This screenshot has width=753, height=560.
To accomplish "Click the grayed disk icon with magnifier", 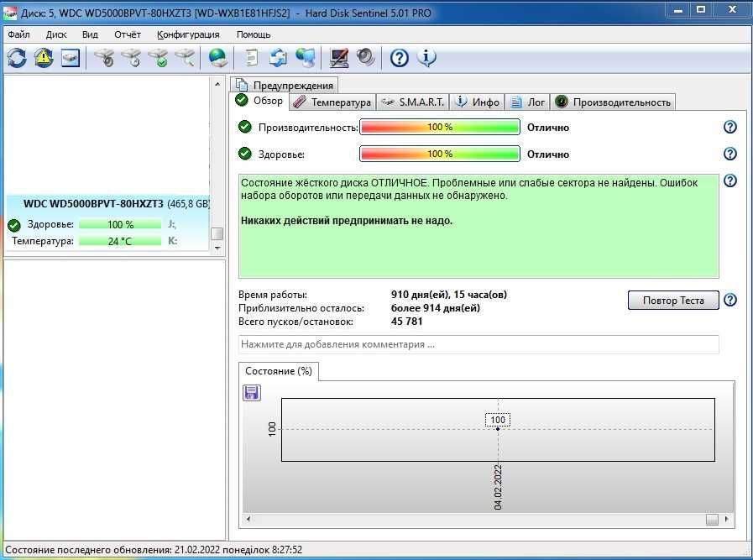I will 185,58.
